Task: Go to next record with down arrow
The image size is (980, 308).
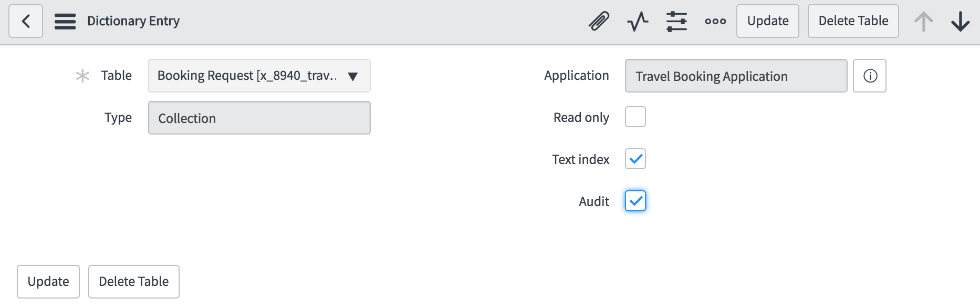Action: pyautogui.click(x=961, y=22)
